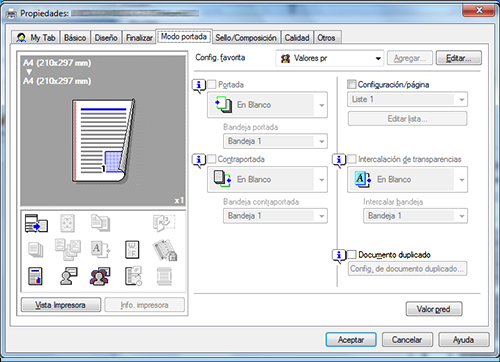Toggle the Portada checkbox
This screenshot has width=500, height=362.
click(x=211, y=84)
